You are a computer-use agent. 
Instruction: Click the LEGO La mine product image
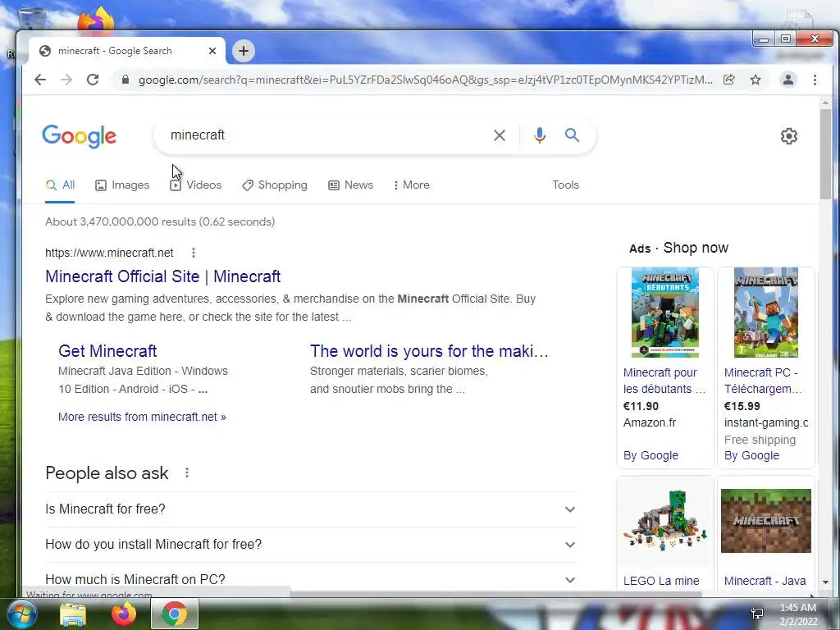(664, 520)
